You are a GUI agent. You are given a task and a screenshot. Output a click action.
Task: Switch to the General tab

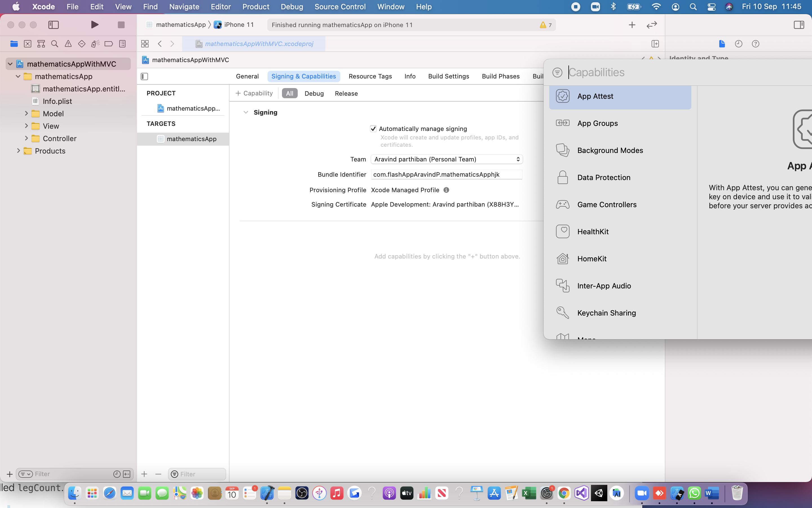click(247, 76)
